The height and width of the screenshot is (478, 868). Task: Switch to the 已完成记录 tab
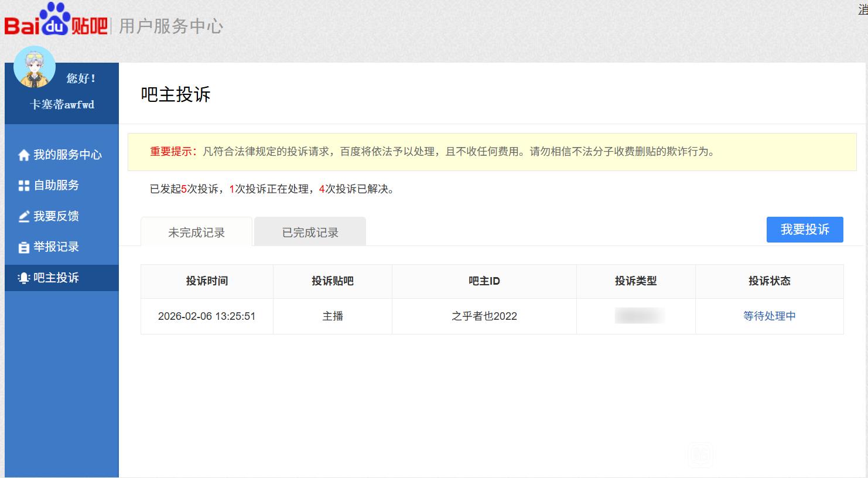point(310,233)
